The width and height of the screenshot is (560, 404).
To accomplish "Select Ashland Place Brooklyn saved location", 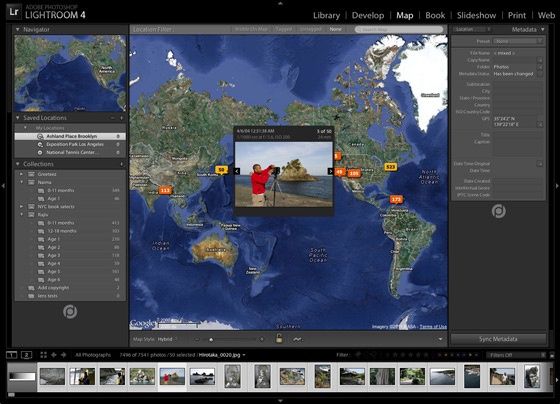I will [x=70, y=136].
